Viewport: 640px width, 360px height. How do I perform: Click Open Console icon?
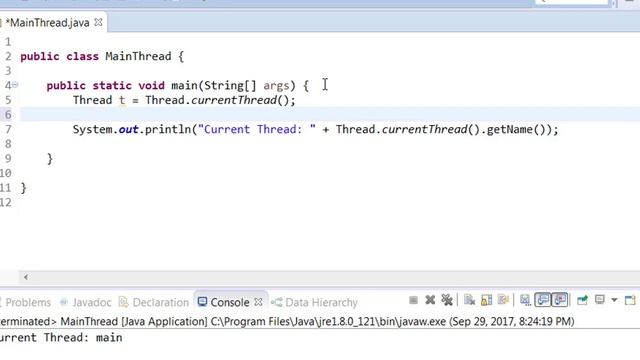pyautogui.click(x=630, y=300)
